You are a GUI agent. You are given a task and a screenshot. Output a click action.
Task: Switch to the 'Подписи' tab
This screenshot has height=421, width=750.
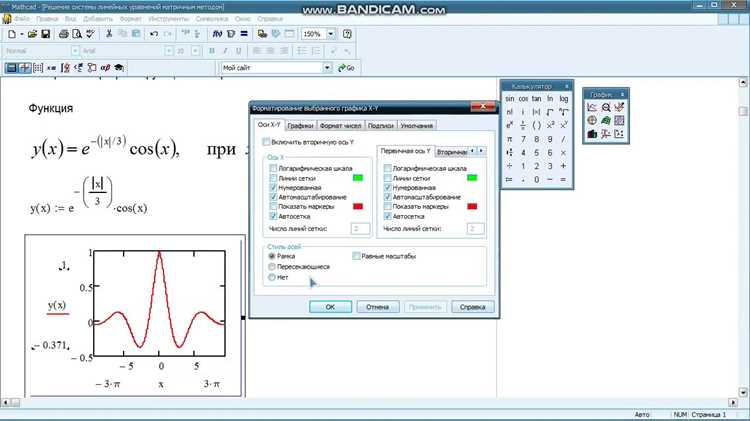381,126
